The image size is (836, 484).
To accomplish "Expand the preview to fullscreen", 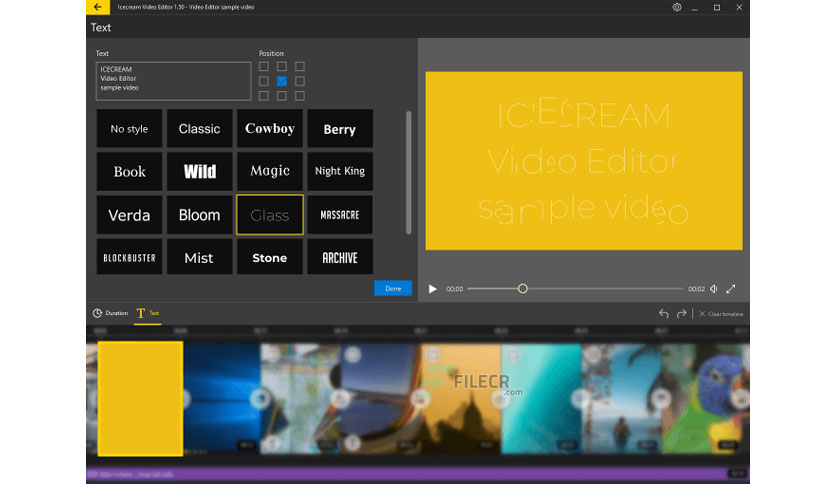I will point(731,289).
